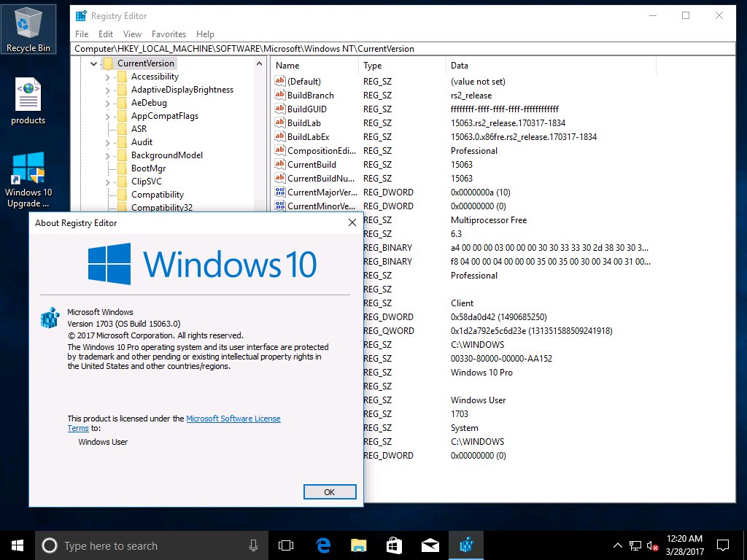This screenshot has width=747, height=560.
Task: Open the File menu
Action: 82,34
